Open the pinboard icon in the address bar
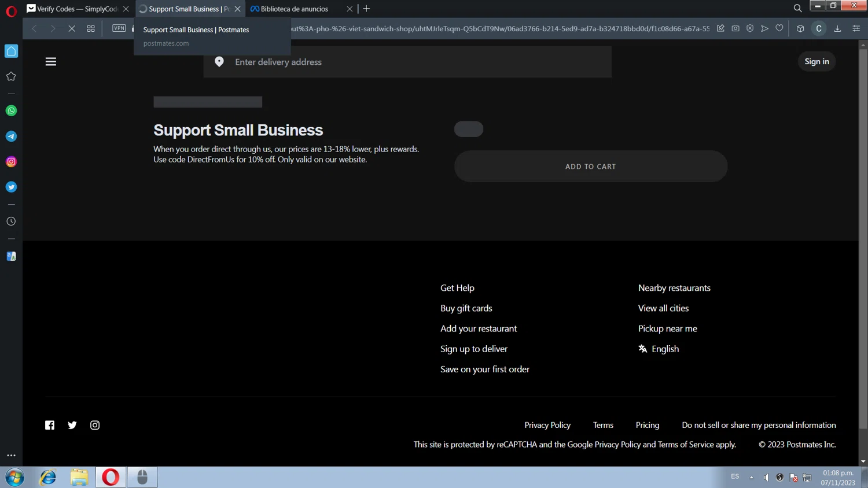Image resolution: width=868 pixels, height=488 pixels. [x=720, y=28]
